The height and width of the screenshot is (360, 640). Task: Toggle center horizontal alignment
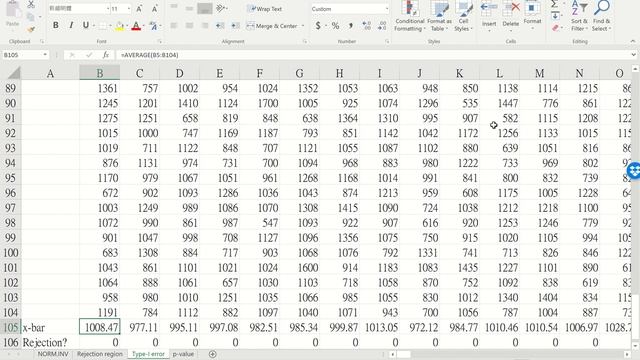tap(189, 26)
